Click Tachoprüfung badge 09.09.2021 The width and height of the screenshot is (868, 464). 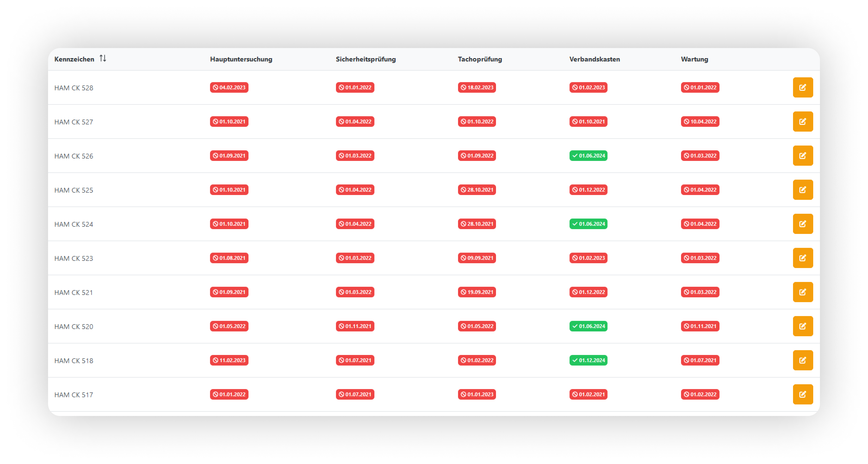click(x=477, y=258)
